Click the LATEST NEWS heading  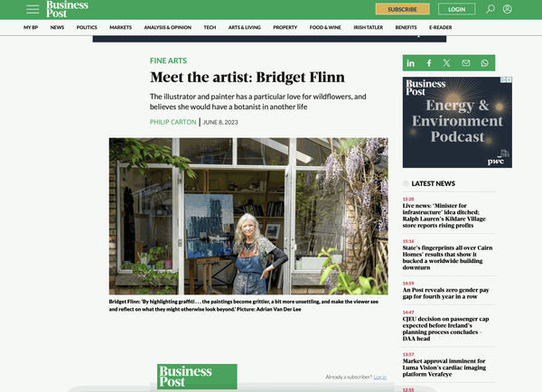coord(433,183)
